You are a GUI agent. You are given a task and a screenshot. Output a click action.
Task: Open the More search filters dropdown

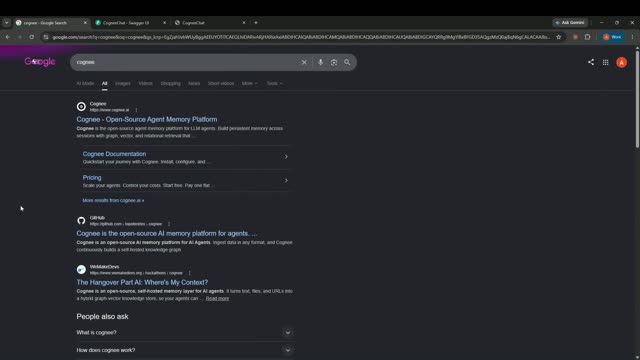click(249, 83)
